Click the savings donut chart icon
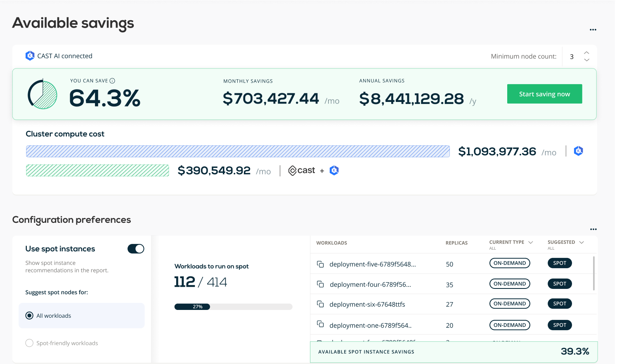The image size is (617, 364). point(43,95)
